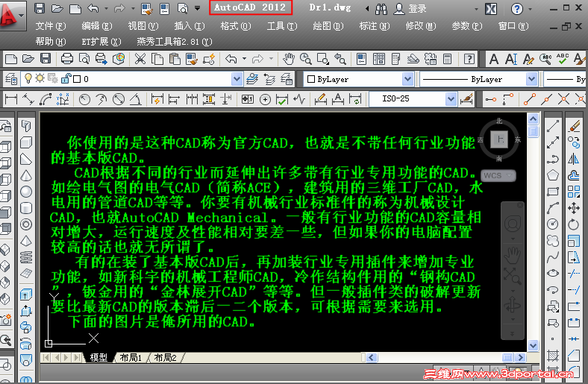This screenshot has width=588, height=384.
Task: Click the horizontal scrollbar right arrow
Action: point(520,357)
